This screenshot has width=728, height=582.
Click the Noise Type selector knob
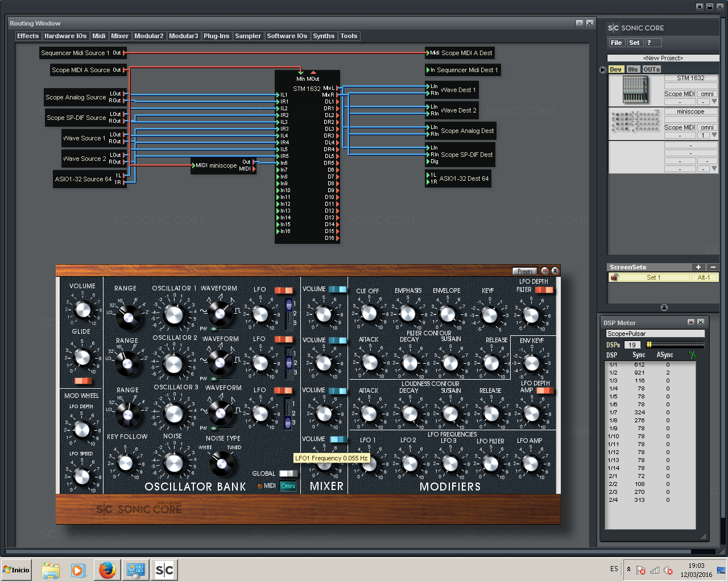pyautogui.click(x=221, y=463)
